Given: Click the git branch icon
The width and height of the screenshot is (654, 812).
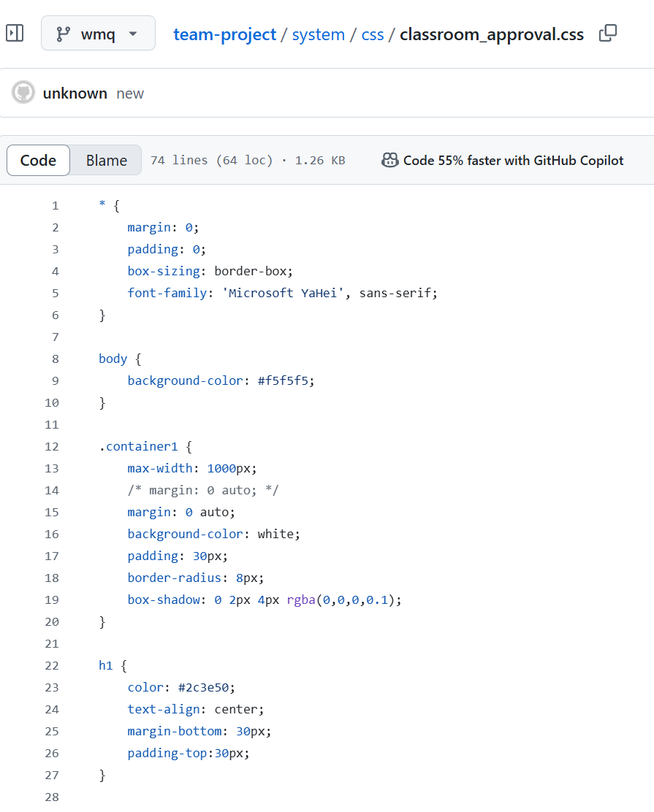Looking at the screenshot, I should 64,34.
